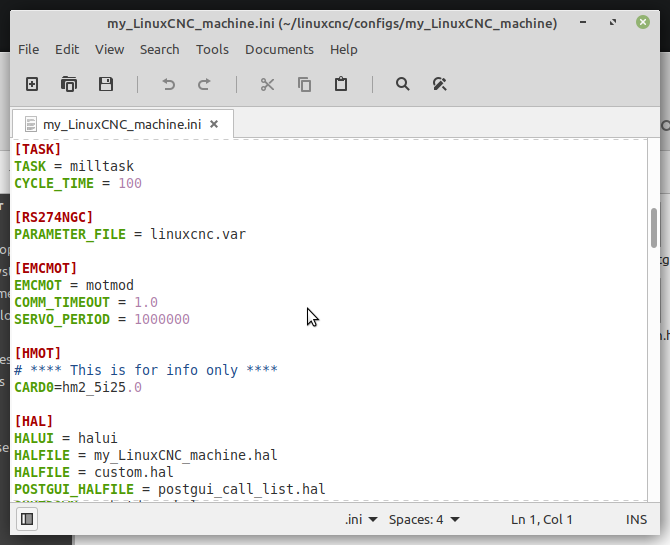Click the EMCMOT = motmod line

pyautogui.click(x=74, y=285)
